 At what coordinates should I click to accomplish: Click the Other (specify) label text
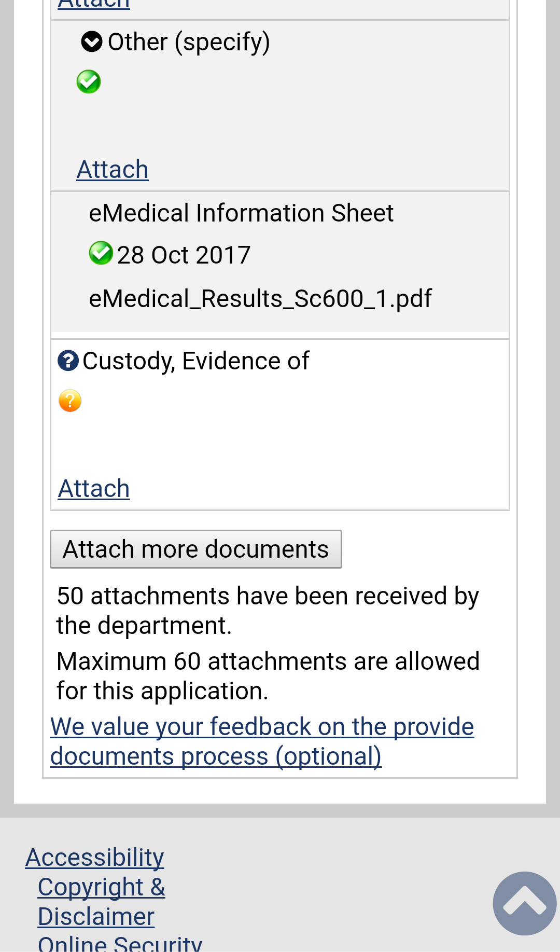point(189,42)
